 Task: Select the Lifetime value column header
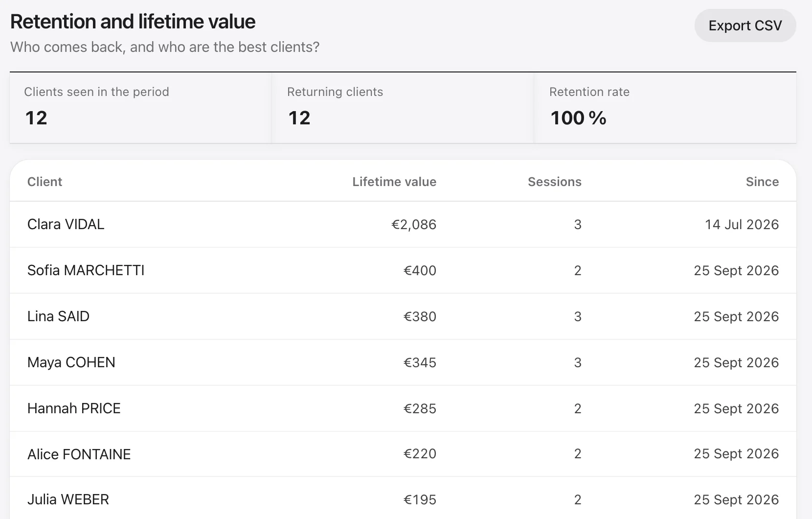click(394, 182)
